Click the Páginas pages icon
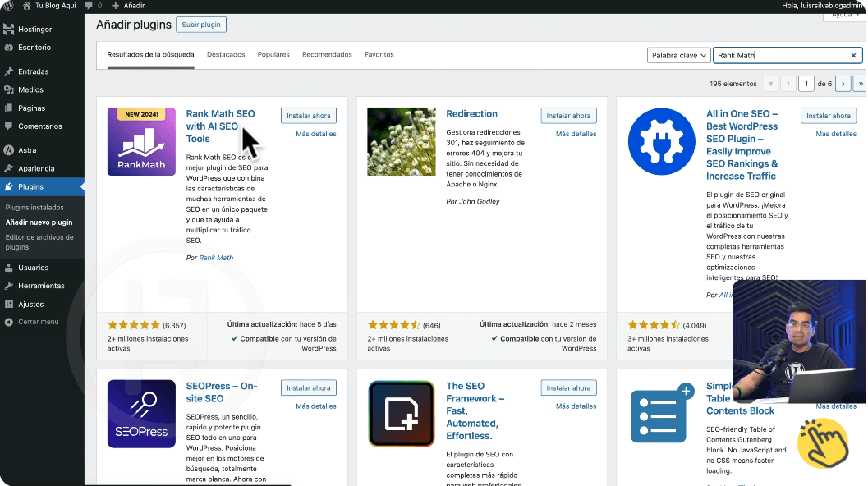The height and width of the screenshot is (486, 868). pos(8,108)
